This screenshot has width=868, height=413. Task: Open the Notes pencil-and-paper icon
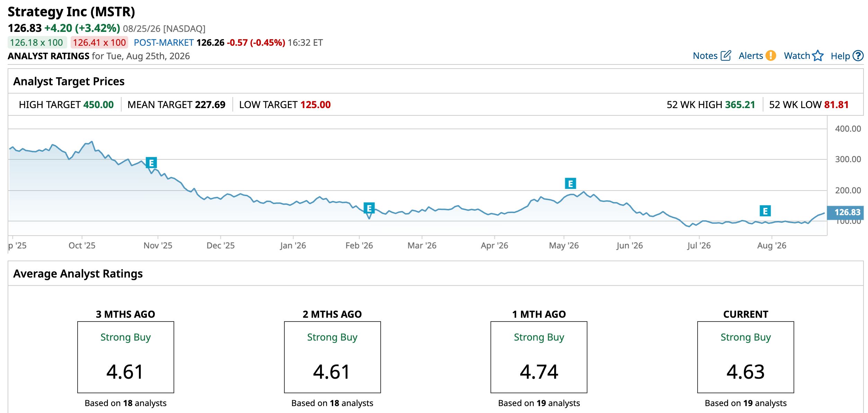[726, 56]
